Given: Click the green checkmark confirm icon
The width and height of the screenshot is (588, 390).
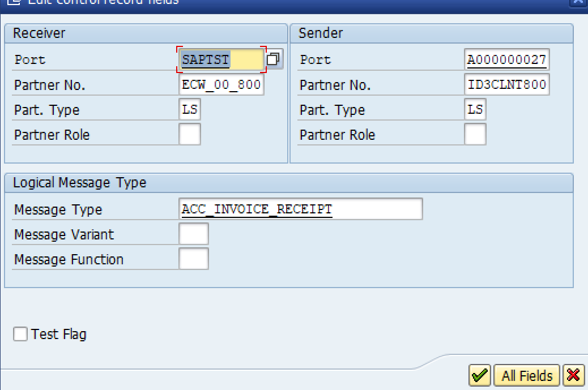Looking at the screenshot, I should [480, 375].
